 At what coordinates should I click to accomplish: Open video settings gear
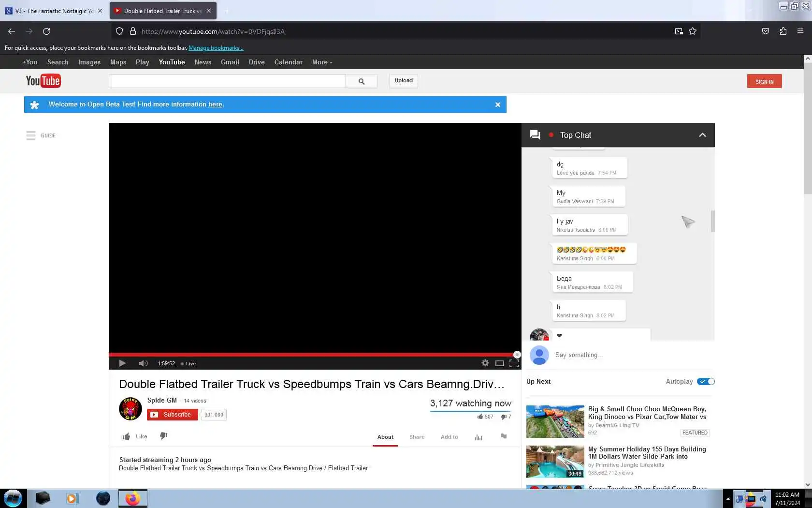tap(485, 363)
